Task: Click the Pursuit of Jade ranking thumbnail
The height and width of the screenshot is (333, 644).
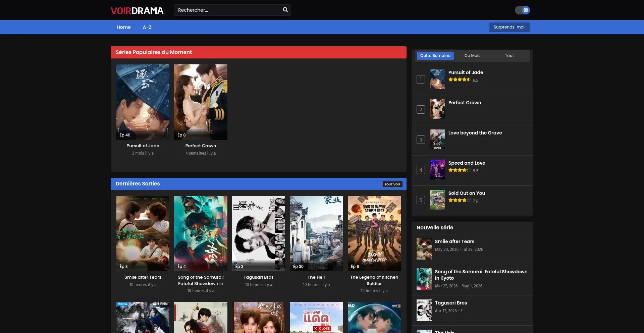Action: [x=437, y=79]
